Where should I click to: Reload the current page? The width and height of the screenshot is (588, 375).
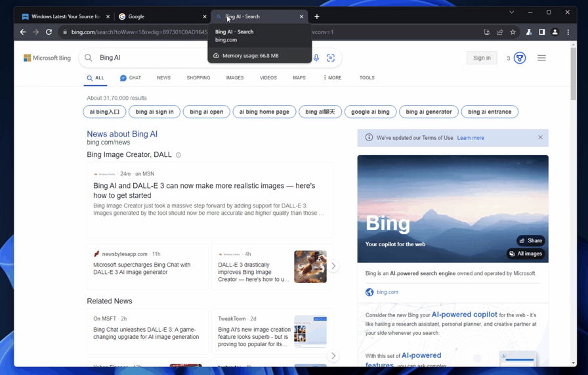(49, 32)
